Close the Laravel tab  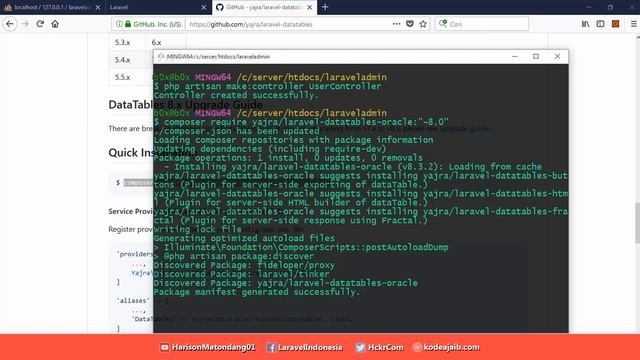(204, 7)
